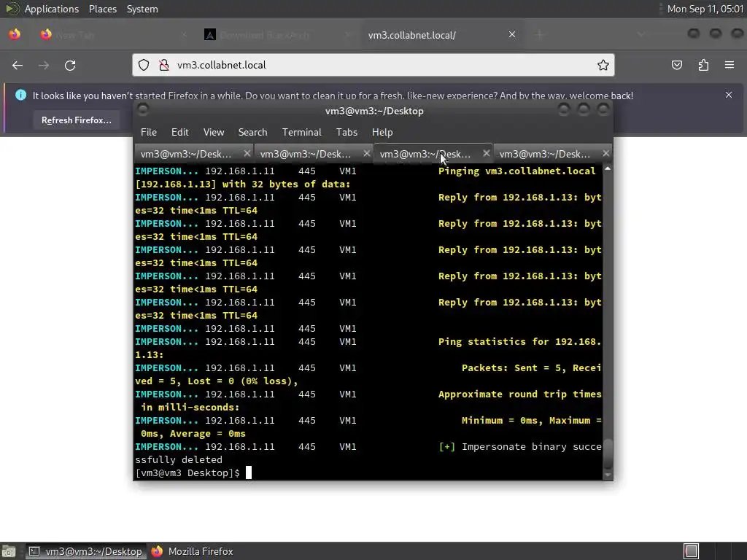Image resolution: width=747 pixels, height=560 pixels.
Task: Close the first terminal tab
Action: (247, 153)
